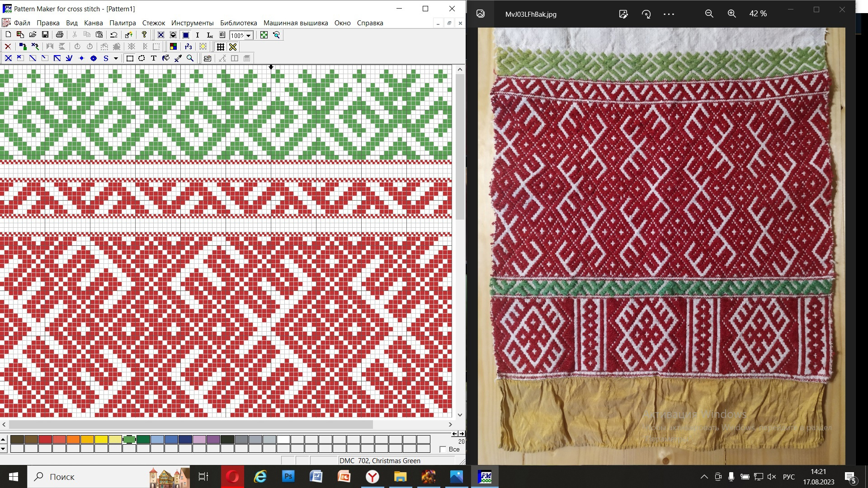The height and width of the screenshot is (488, 868).
Task: Pick the red palette swatch
Action: (45, 439)
